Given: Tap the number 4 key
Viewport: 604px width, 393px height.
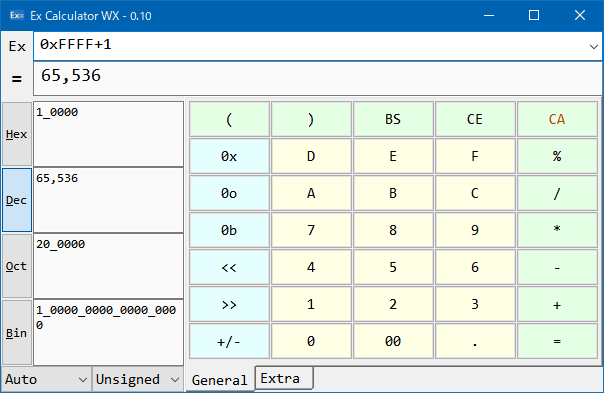Looking at the screenshot, I should (311, 267).
